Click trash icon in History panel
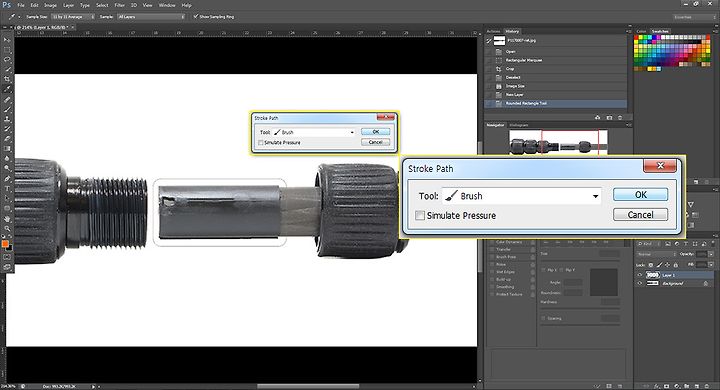The height and width of the screenshot is (390, 720). [620, 118]
